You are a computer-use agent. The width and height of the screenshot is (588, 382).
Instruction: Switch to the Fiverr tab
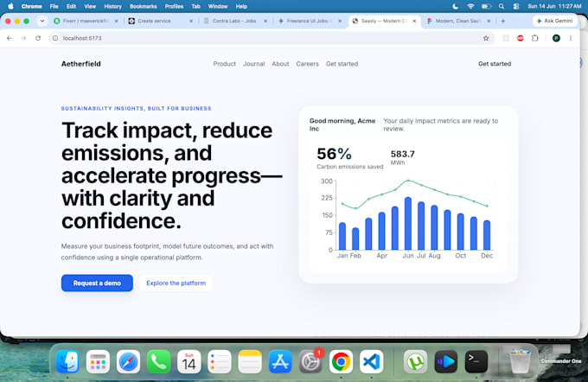click(86, 21)
